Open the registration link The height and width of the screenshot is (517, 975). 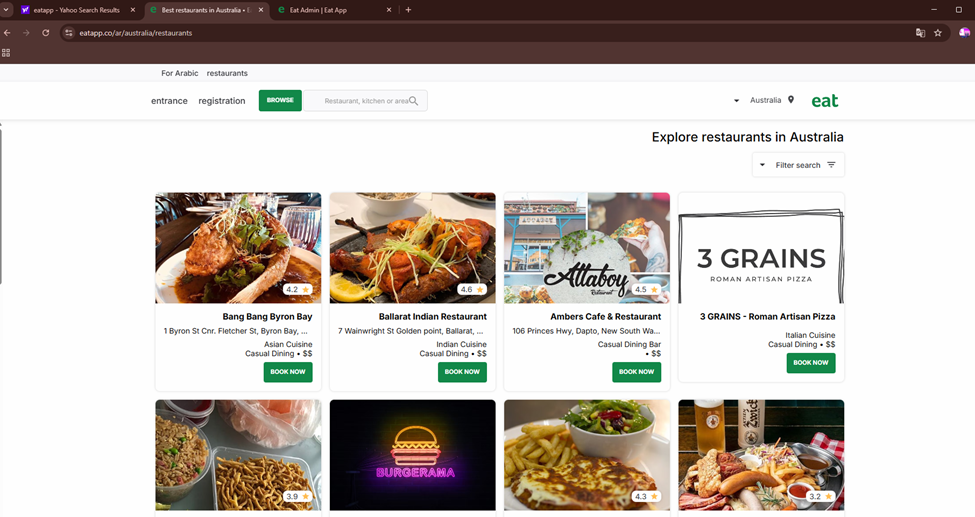click(x=222, y=101)
